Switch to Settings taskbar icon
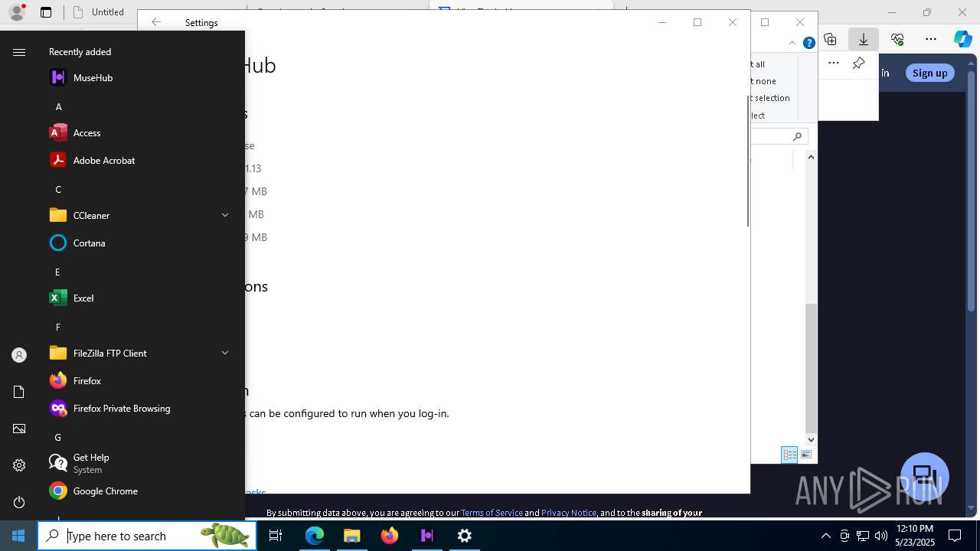The height and width of the screenshot is (551, 980). pos(465,536)
